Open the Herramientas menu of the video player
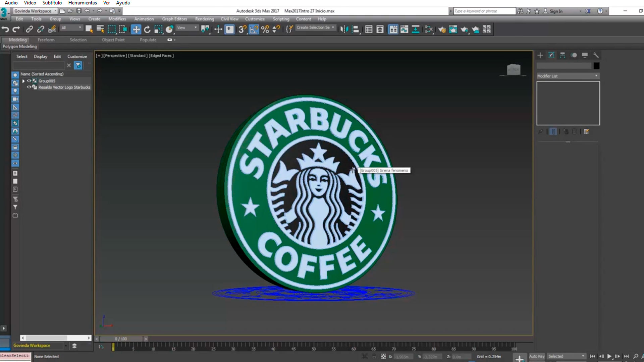The width and height of the screenshot is (644, 362). 83,3
